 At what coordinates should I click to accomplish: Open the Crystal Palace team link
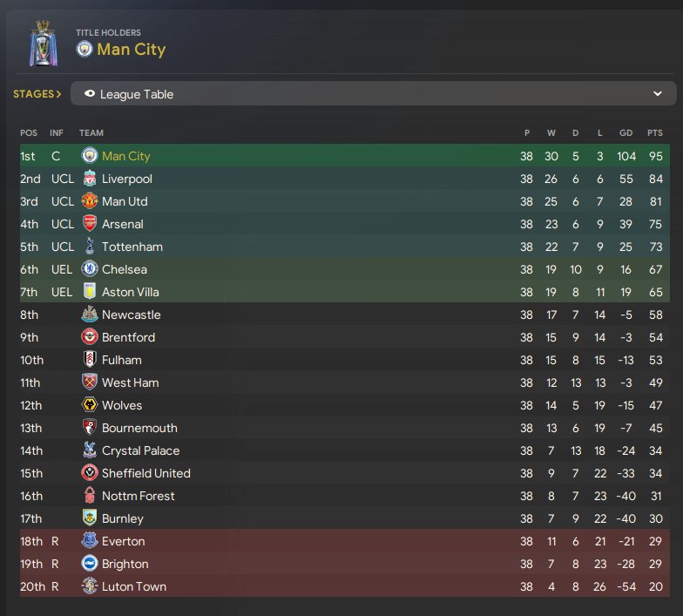tap(141, 451)
